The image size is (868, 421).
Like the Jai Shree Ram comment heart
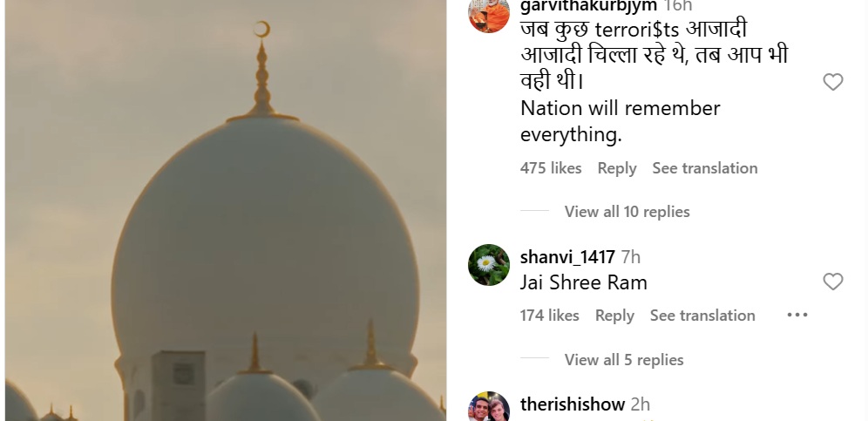tap(832, 282)
